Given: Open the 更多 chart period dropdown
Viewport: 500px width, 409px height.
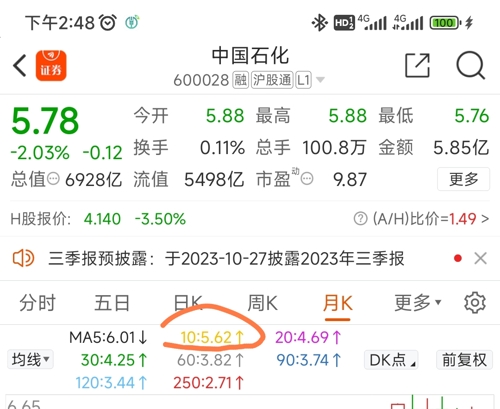Looking at the screenshot, I should pos(418,303).
